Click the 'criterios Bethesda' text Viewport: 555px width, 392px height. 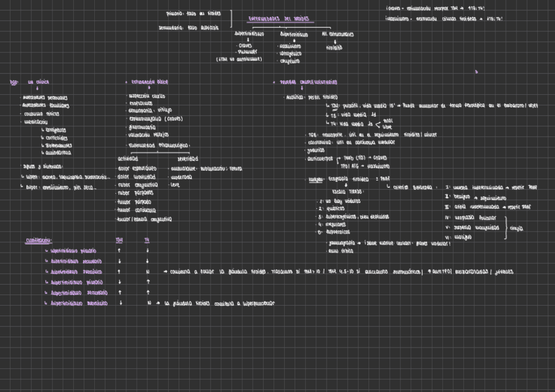[412, 187]
